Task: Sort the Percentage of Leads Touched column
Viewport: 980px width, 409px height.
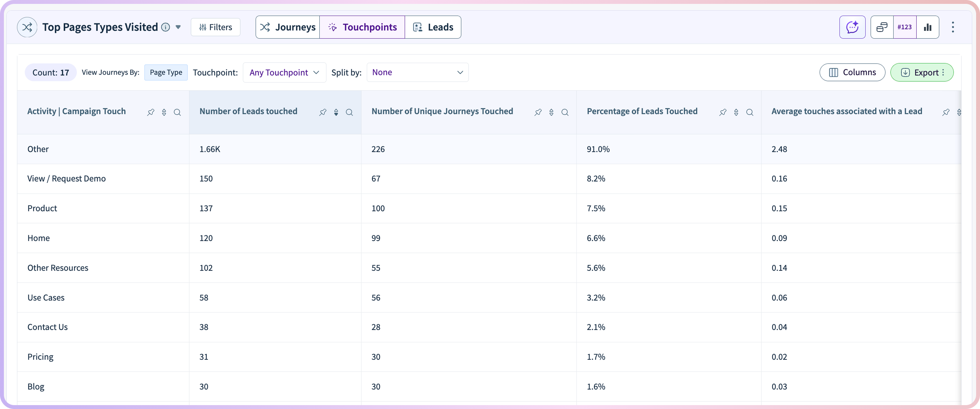Action: tap(736, 112)
